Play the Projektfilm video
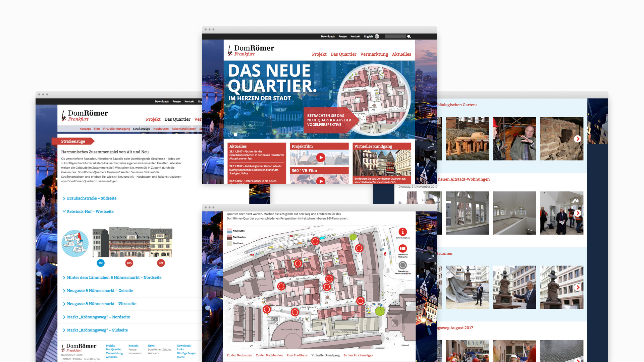 click(x=321, y=158)
